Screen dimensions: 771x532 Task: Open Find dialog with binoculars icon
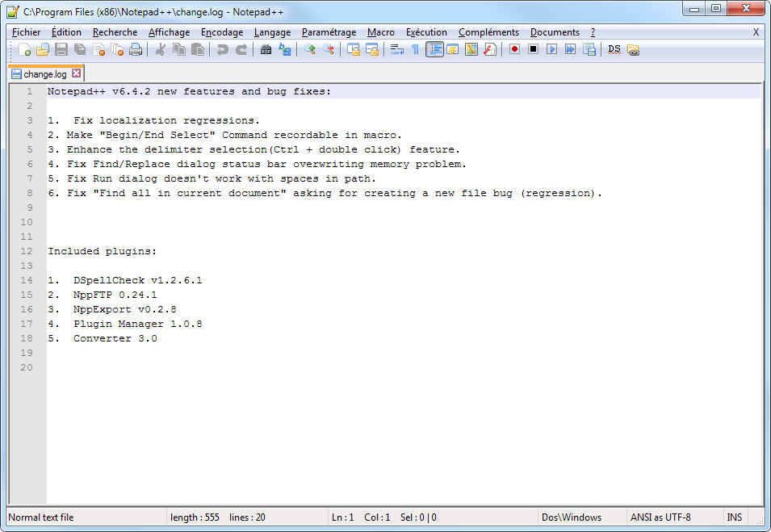266,49
